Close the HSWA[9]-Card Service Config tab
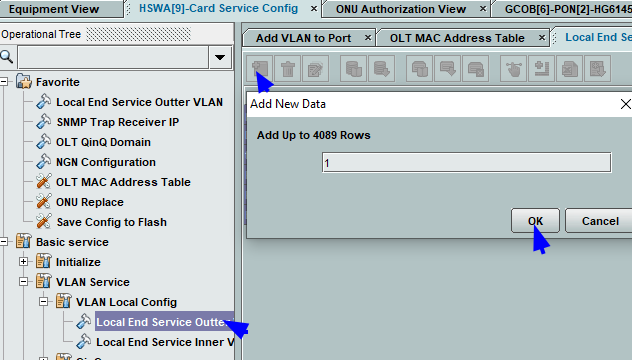 (x=314, y=8)
